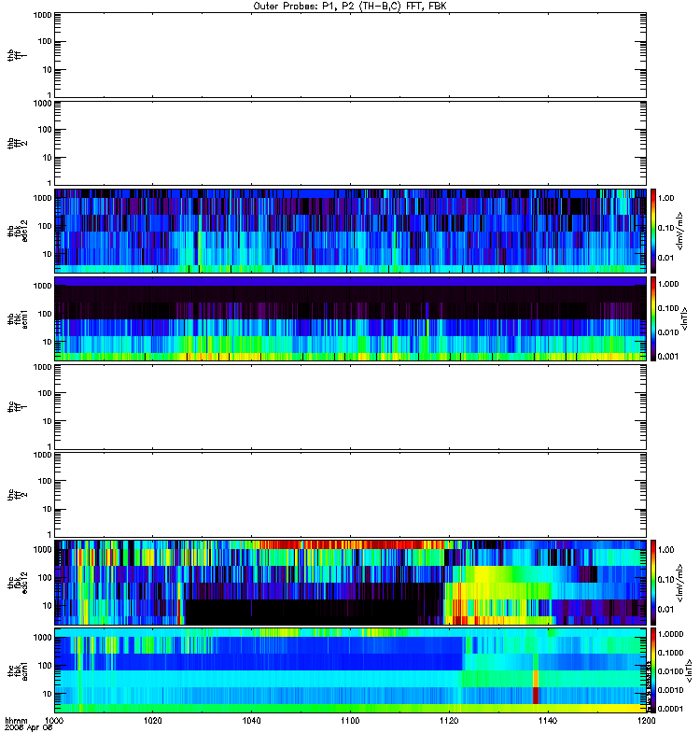700x747 pixels.
Task: Click "1.00" on thc edc12 color scale
Action: click(x=666, y=550)
